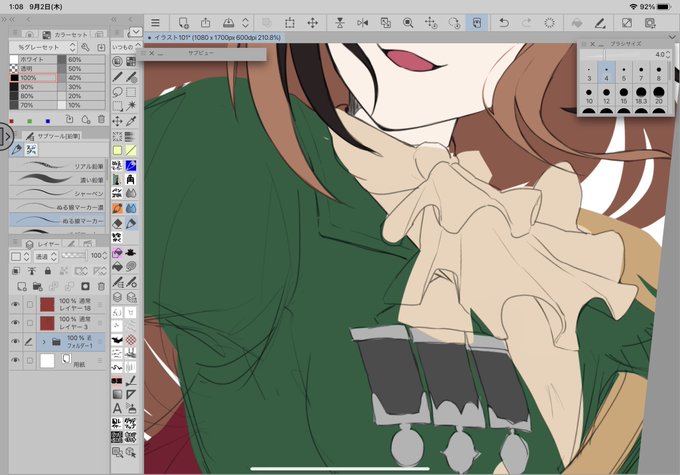Screen dimensions: 680x475
Task: Open the グレーセット color set dropdown
Action: pyautogui.click(x=43, y=47)
